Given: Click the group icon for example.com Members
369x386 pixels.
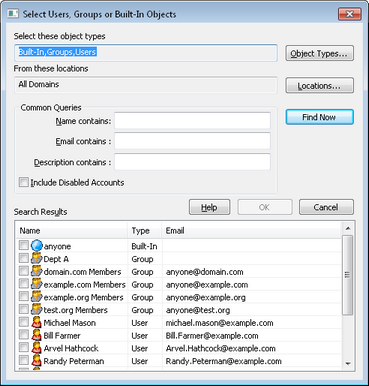Looking at the screenshot, I should coord(37,284).
